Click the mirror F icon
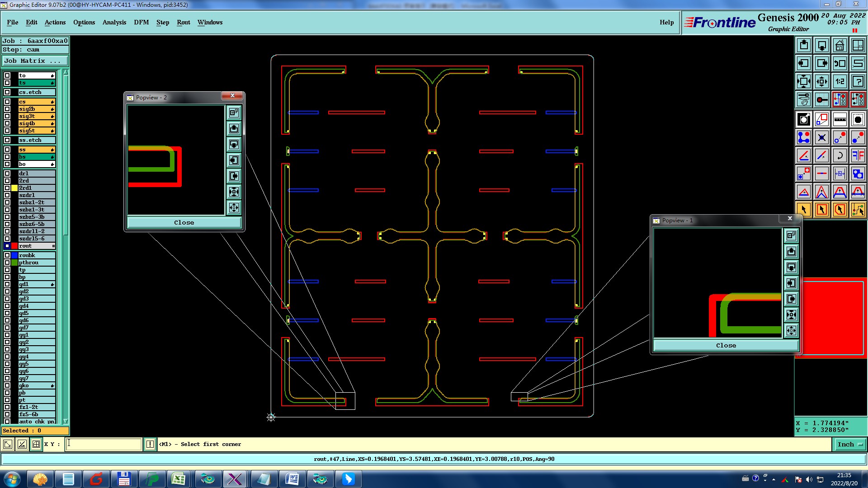The height and width of the screenshot is (488, 868). click(x=858, y=155)
